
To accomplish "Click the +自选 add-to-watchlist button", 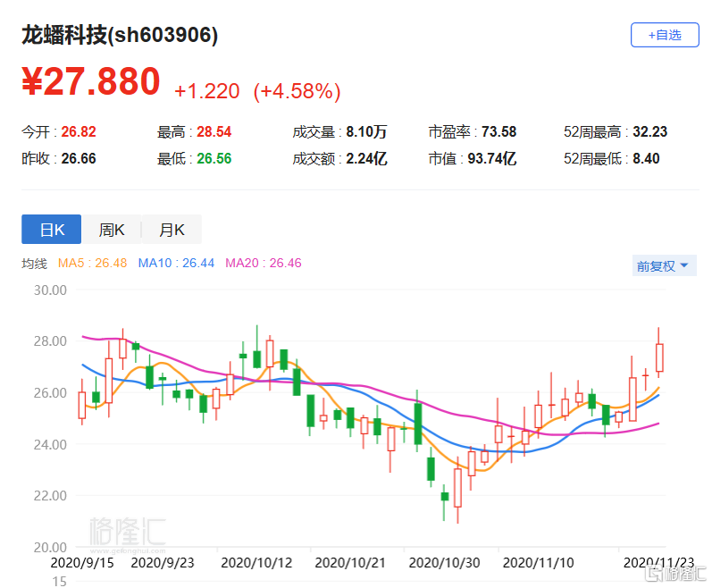I will click(x=665, y=35).
